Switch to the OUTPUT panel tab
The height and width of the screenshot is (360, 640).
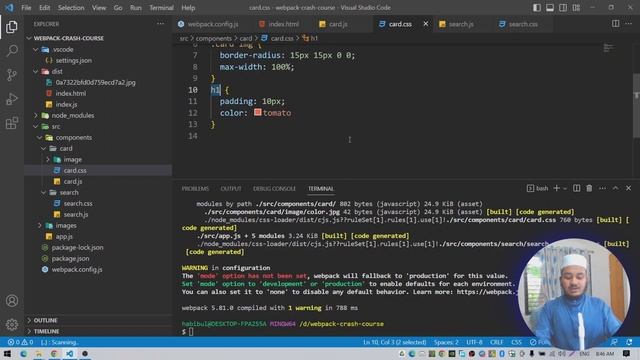coord(231,189)
